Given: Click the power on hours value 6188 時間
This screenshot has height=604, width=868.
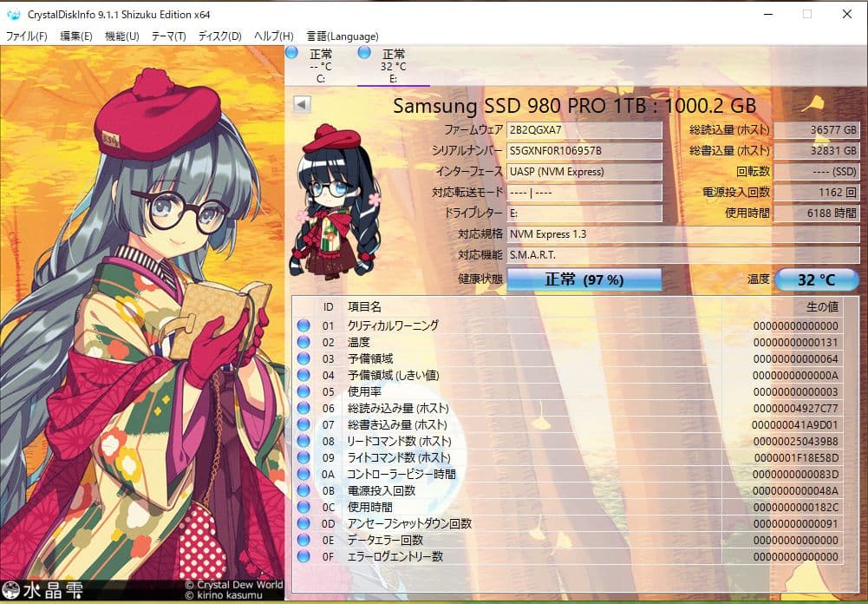Looking at the screenshot, I should 817,213.
